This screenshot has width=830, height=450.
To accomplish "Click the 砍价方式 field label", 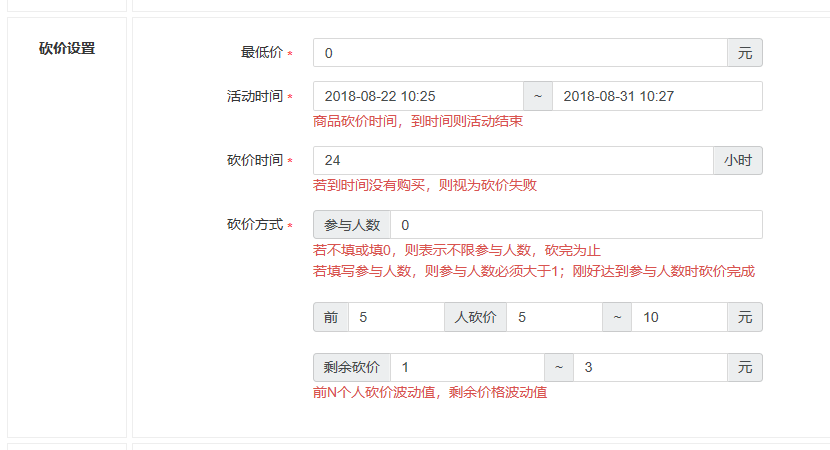I will click(x=255, y=225).
